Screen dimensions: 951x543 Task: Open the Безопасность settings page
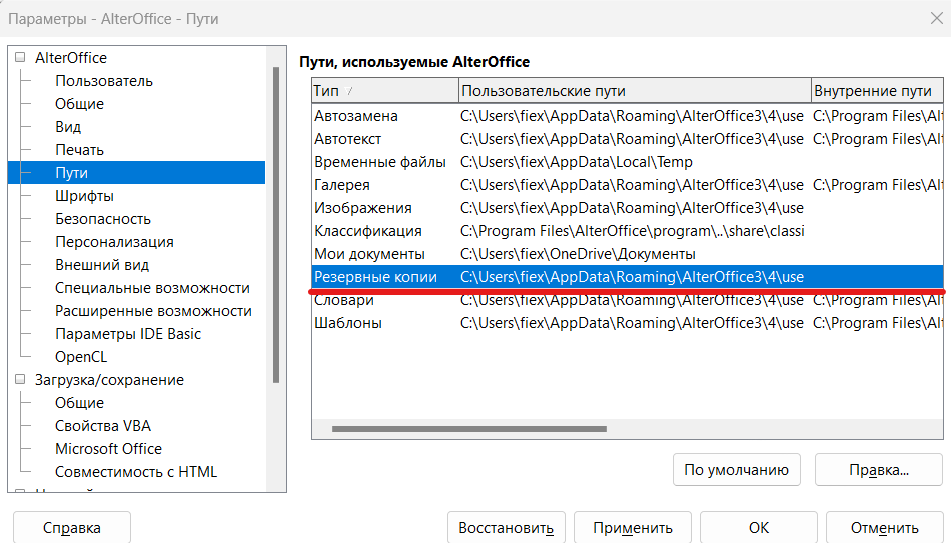coord(103,219)
